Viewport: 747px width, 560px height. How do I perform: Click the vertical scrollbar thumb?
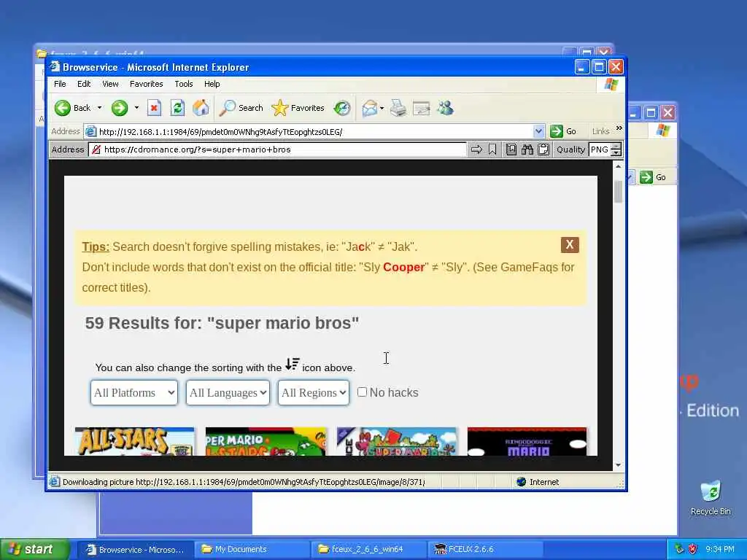click(x=618, y=192)
